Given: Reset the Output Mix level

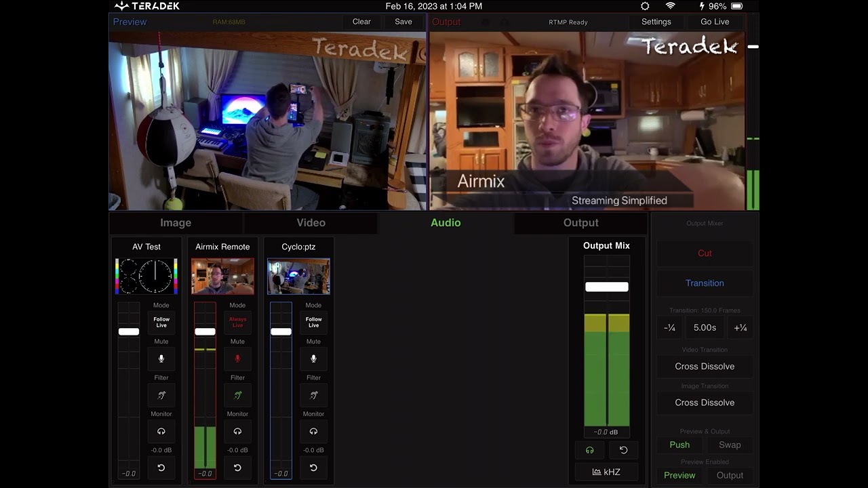Looking at the screenshot, I should coord(624,450).
